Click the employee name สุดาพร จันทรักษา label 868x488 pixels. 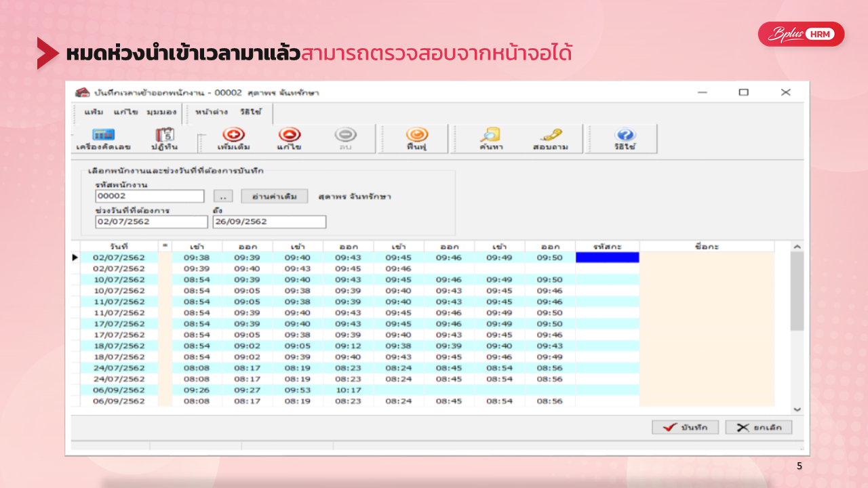355,197
